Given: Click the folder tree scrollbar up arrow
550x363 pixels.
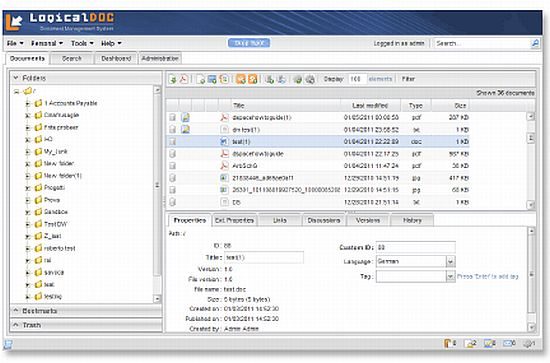Looking at the screenshot, I should point(157,90).
